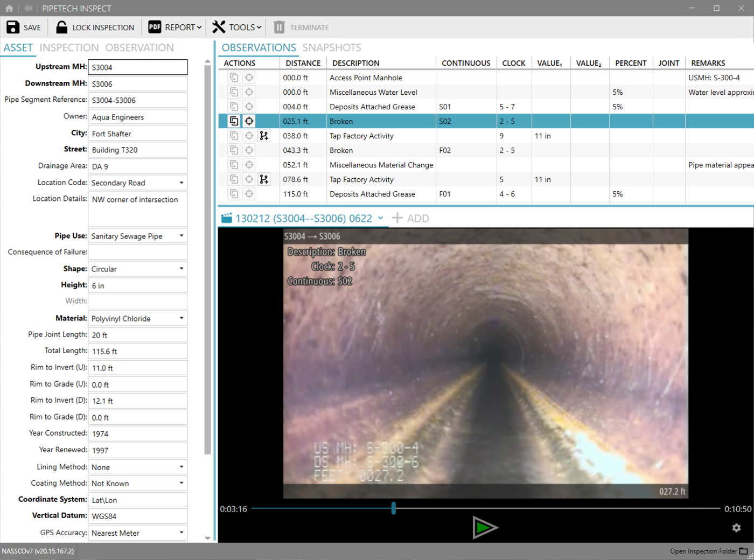Viewport: 754px width, 560px height.
Task: Click the Open Inspection Folder icon
Action: pos(743,551)
